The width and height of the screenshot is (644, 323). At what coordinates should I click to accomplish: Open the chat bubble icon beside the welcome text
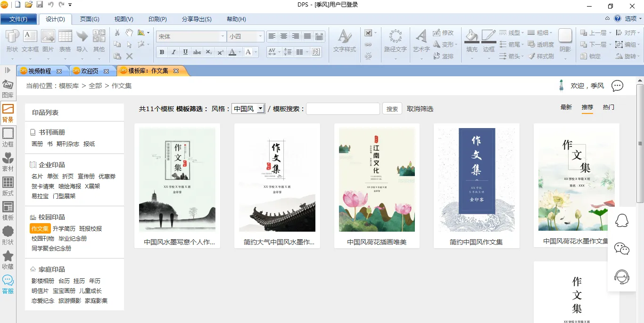(617, 86)
